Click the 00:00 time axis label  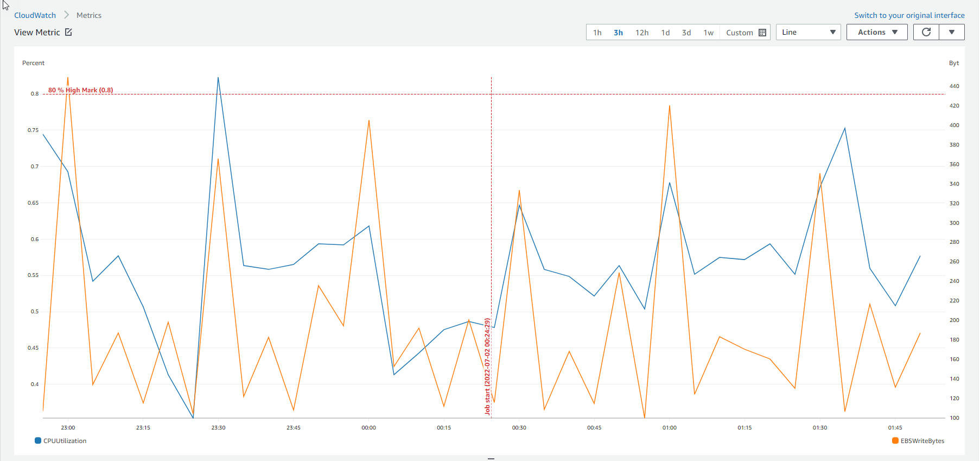point(369,428)
